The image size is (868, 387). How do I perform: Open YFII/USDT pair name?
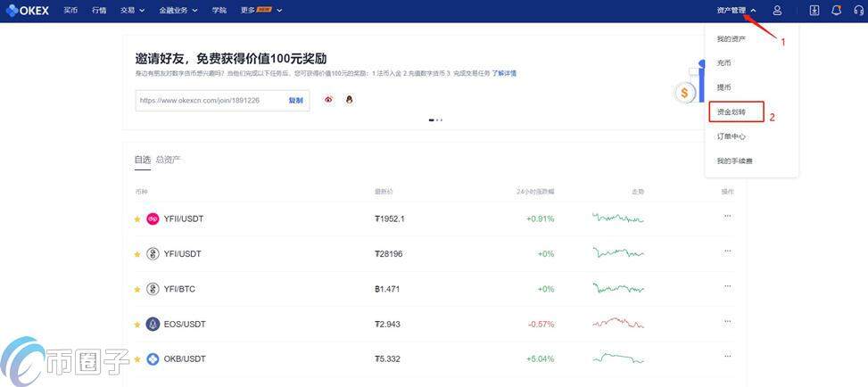tap(184, 218)
